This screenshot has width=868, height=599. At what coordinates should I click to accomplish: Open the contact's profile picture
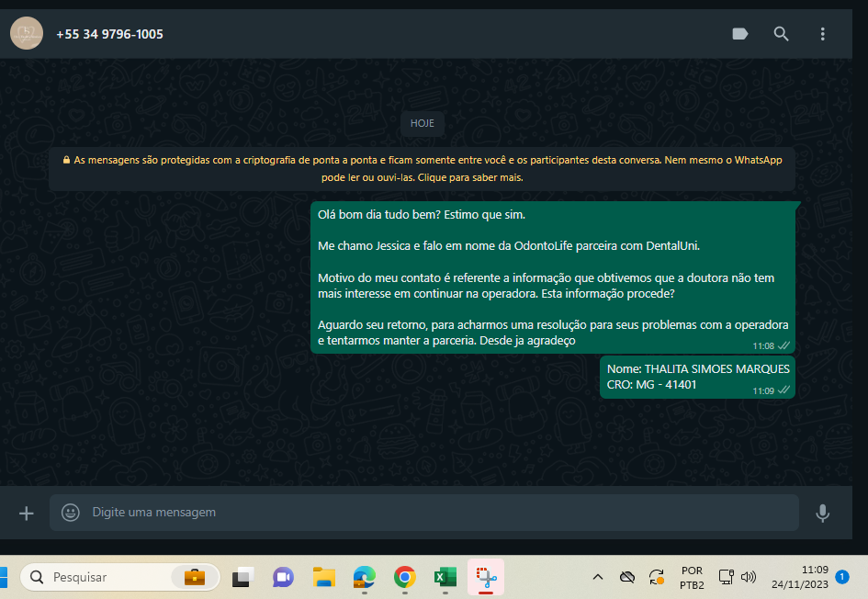26,34
